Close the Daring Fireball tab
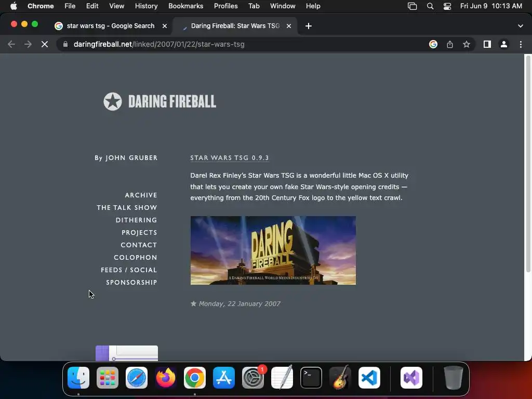This screenshot has width=532, height=399. 289,26
